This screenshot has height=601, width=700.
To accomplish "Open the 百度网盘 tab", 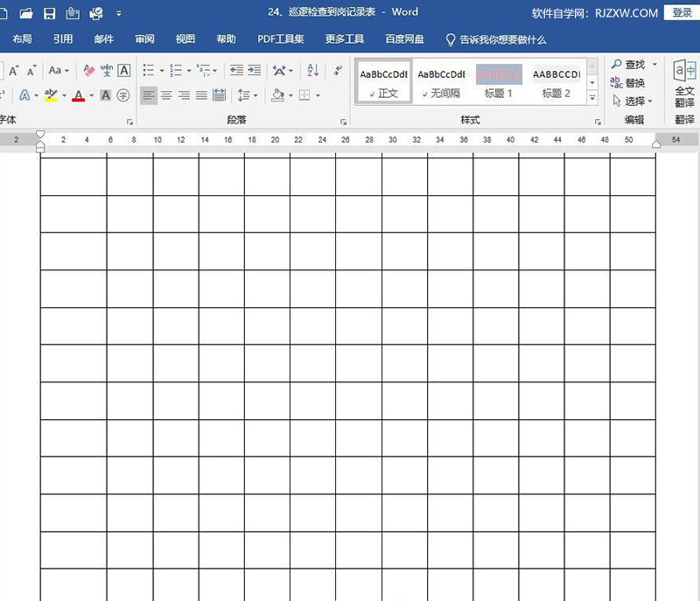I will pyautogui.click(x=404, y=39).
